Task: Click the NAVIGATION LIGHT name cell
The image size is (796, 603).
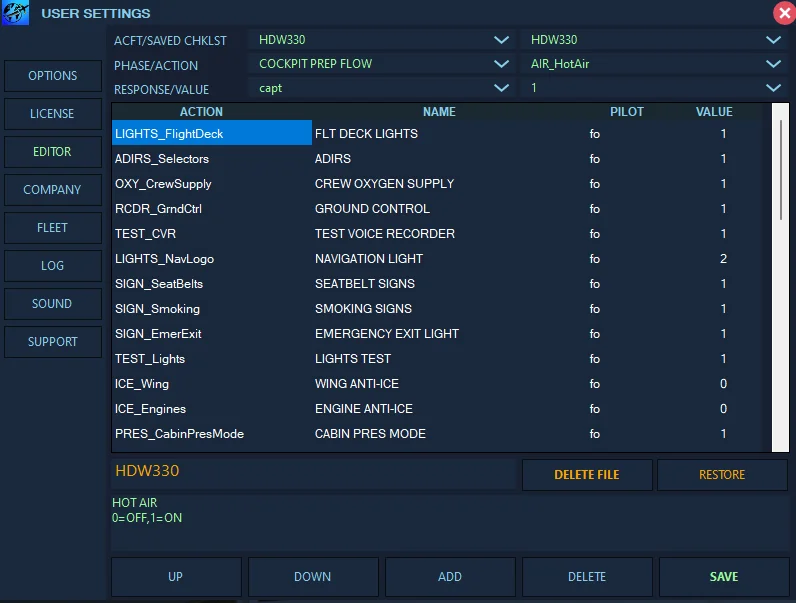Action: point(369,259)
